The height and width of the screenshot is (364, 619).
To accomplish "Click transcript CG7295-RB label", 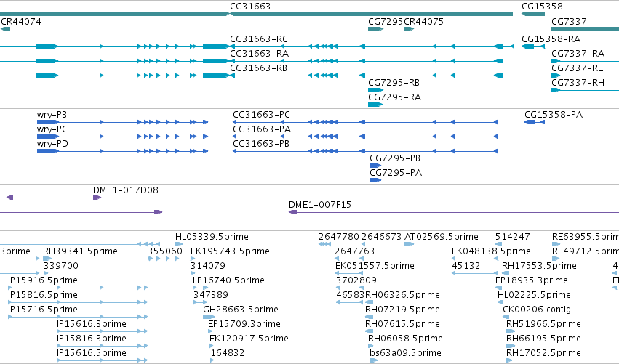I will [394, 82].
